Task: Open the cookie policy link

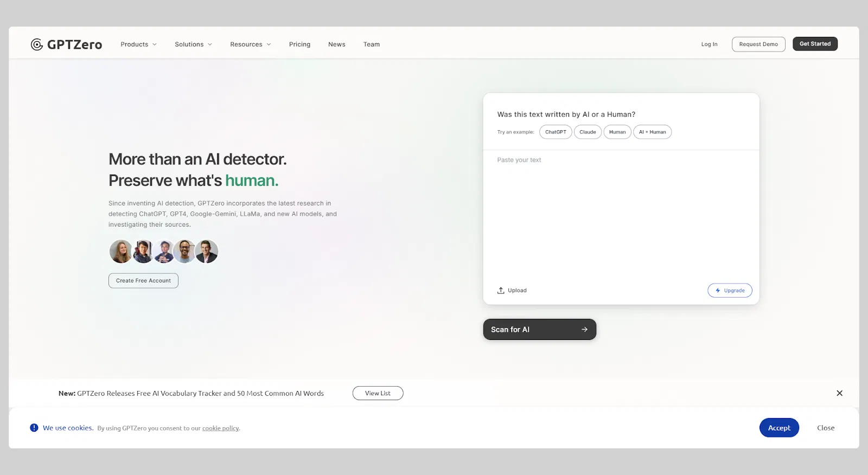Action: (x=220, y=428)
